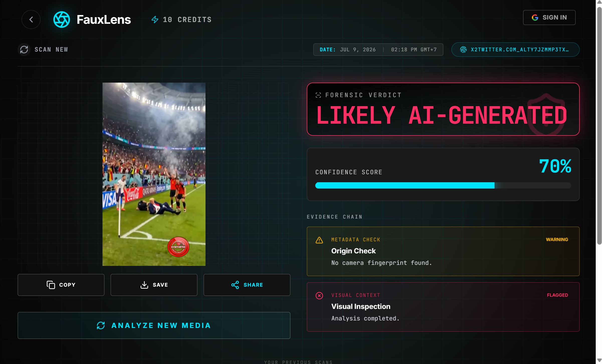Save the analyzed image
The image size is (602, 364).
point(154,285)
